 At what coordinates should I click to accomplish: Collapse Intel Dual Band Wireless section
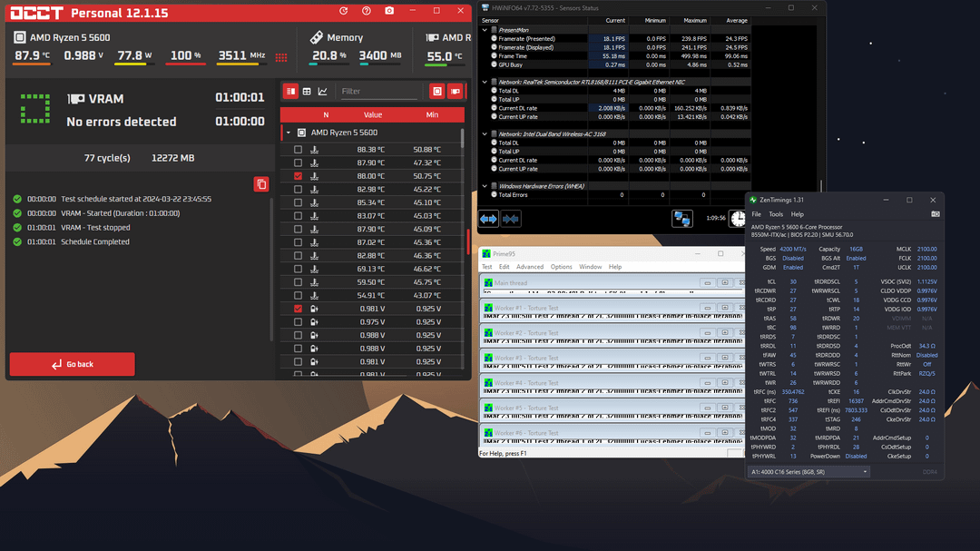coord(485,133)
